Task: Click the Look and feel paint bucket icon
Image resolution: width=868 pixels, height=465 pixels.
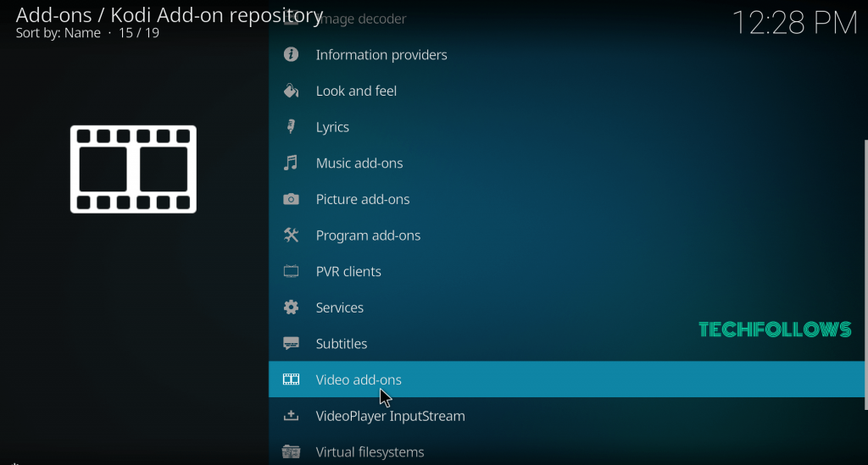Action: pyautogui.click(x=291, y=90)
